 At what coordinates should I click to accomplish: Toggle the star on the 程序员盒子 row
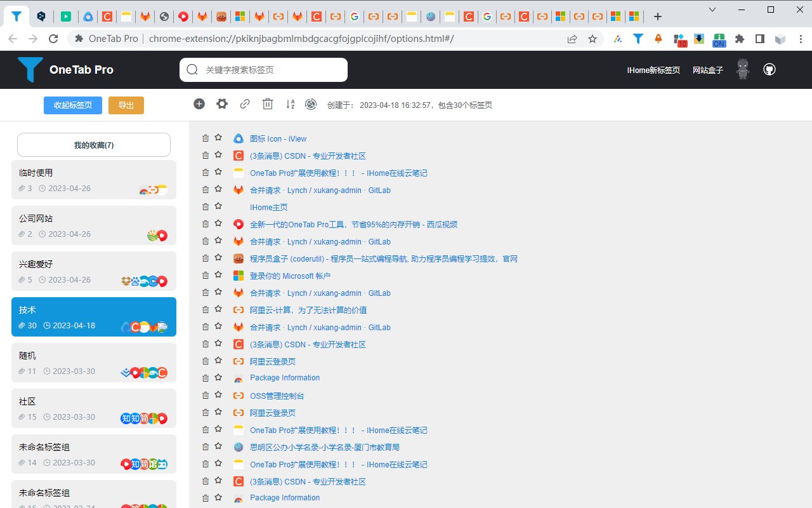[218, 257]
